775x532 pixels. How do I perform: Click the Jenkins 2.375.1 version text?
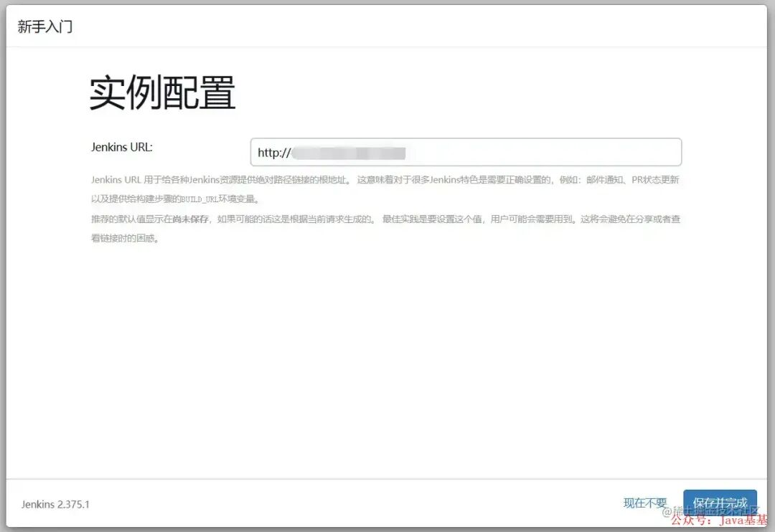coord(55,504)
